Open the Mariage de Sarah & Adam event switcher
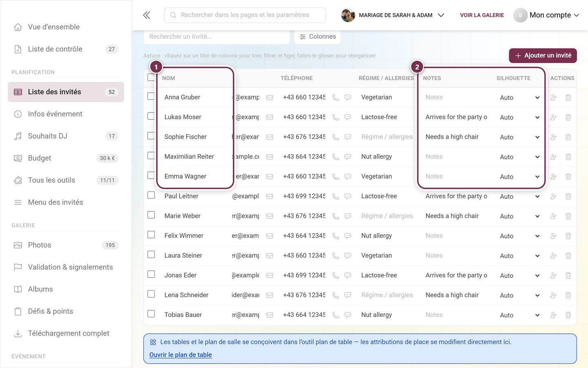588x368 pixels. click(393, 15)
